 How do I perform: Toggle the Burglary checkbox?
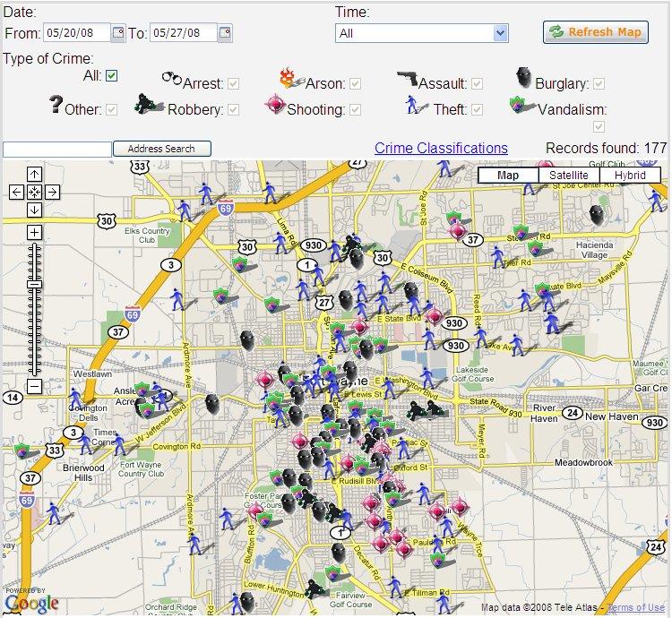tap(599, 84)
